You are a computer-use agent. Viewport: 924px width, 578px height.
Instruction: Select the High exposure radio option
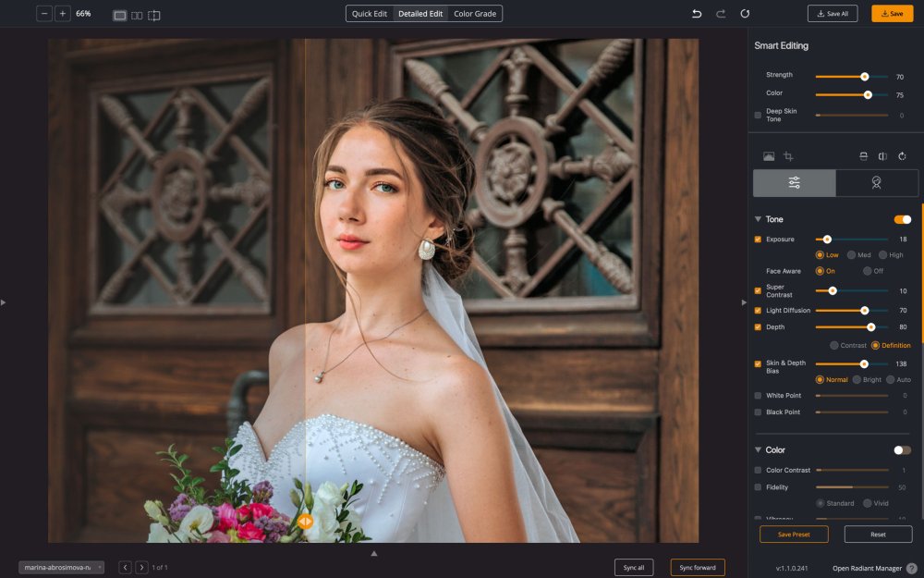click(882, 255)
